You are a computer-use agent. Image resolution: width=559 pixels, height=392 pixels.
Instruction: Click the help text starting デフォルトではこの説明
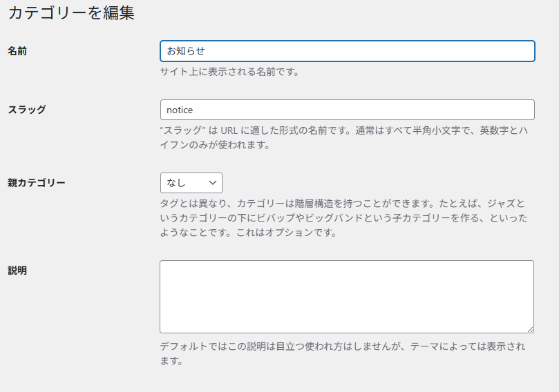[342, 353]
